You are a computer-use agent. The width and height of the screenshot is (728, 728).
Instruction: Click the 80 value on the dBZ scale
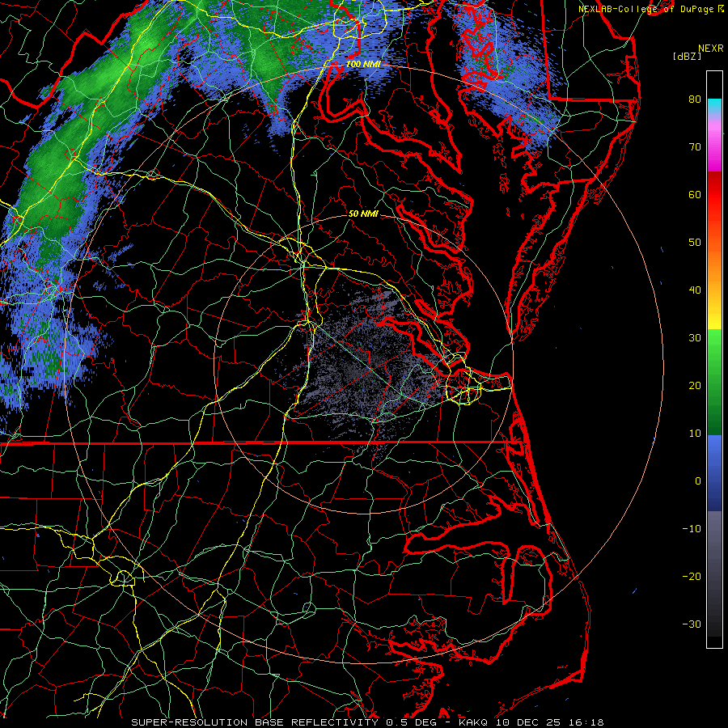pyautogui.click(x=695, y=99)
